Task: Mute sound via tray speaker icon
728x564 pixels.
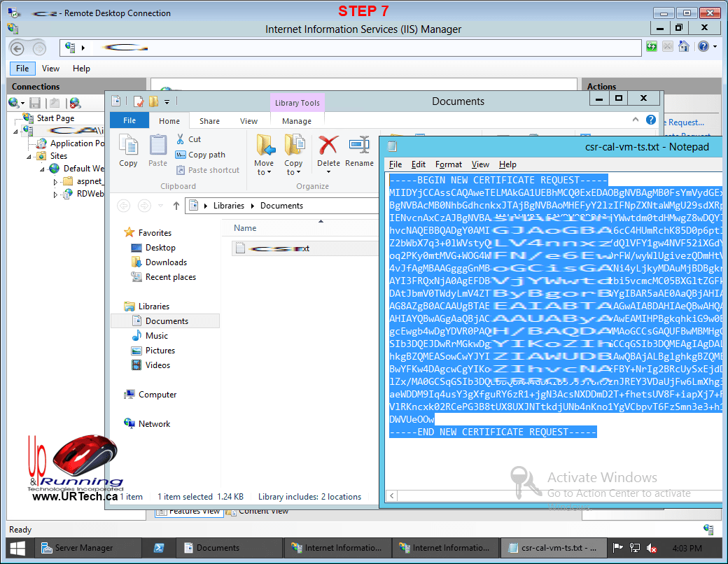Action: [652, 548]
